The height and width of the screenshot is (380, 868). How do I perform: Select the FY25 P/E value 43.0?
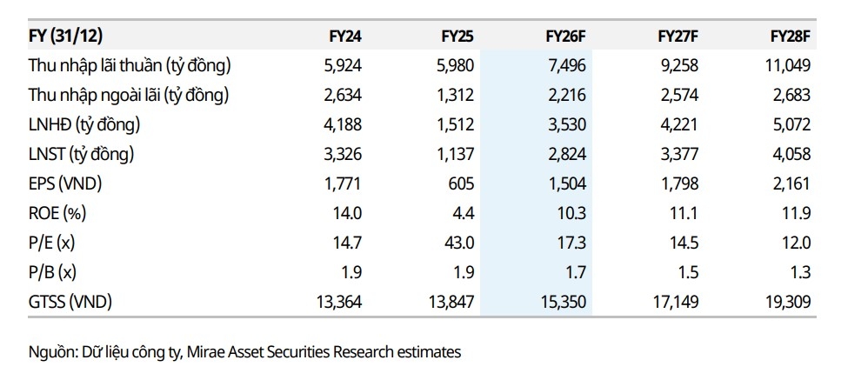[459, 243]
